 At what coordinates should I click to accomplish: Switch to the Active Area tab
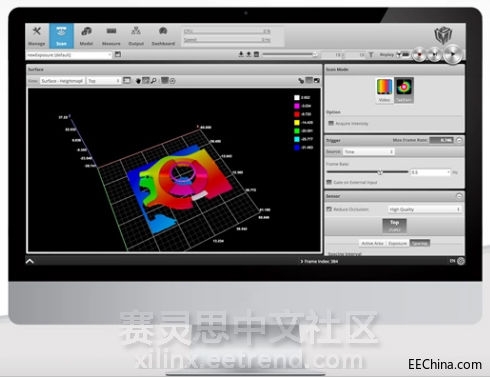373,243
